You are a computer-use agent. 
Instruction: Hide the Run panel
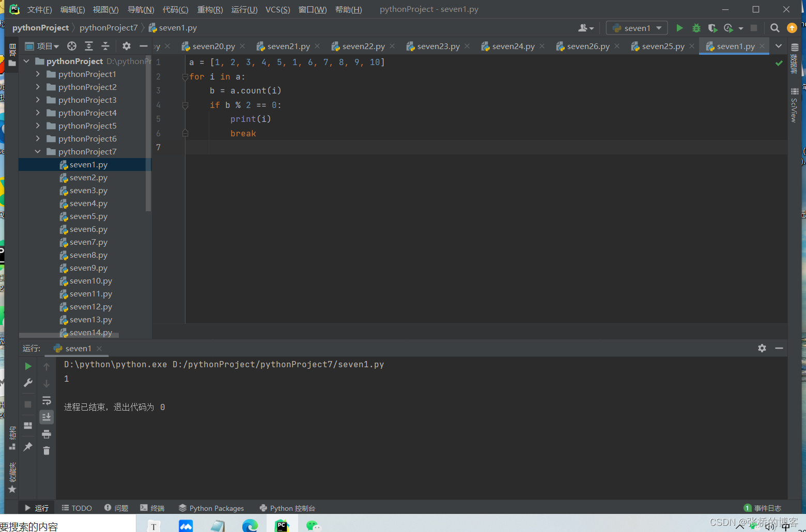[x=779, y=348]
